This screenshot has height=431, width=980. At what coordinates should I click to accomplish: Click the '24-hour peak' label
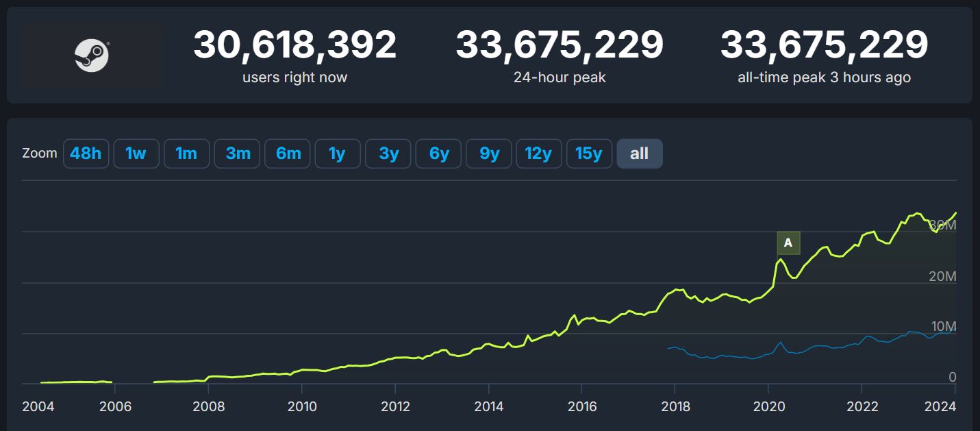560,77
